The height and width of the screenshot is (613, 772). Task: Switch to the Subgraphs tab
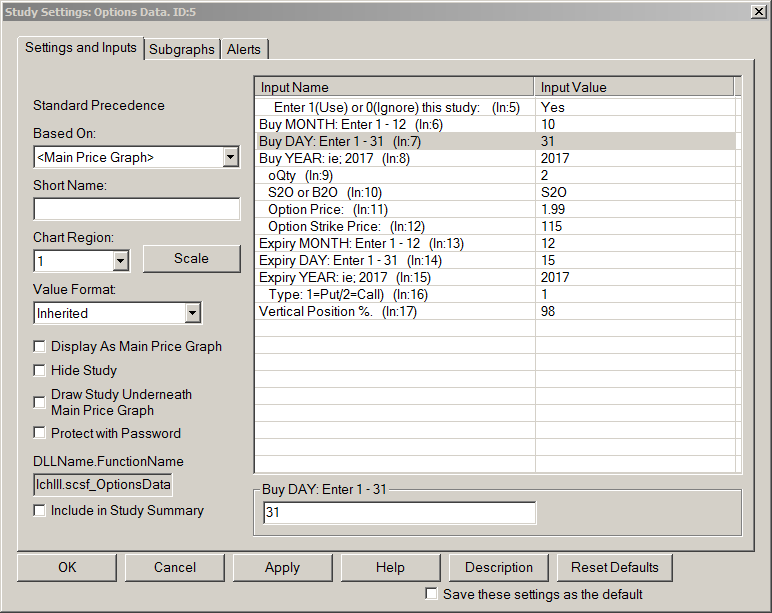coord(182,49)
